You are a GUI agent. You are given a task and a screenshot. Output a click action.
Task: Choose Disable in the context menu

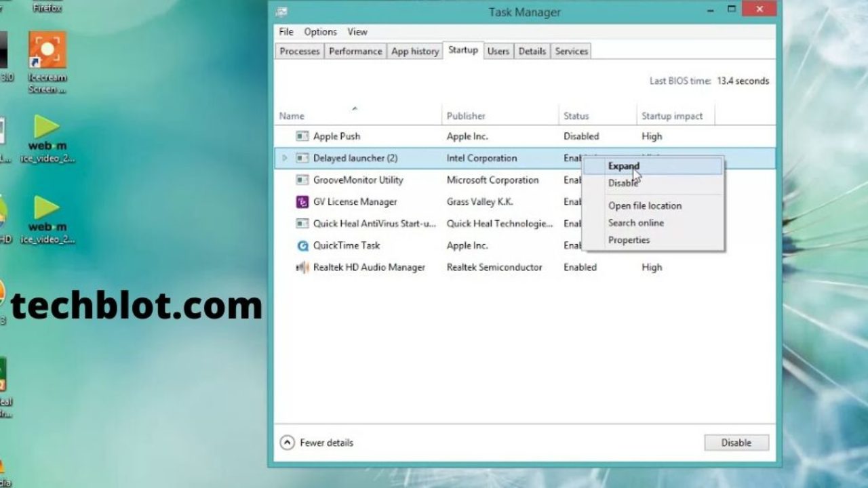coord(653,183)
